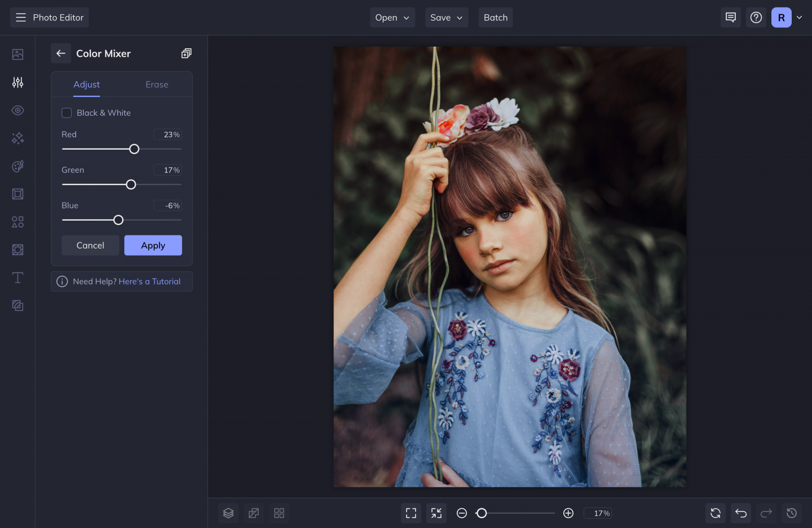812x528 pixels.
Task: Click the zoom percentage field showing 17%
Action: click(x=598, y=513)
